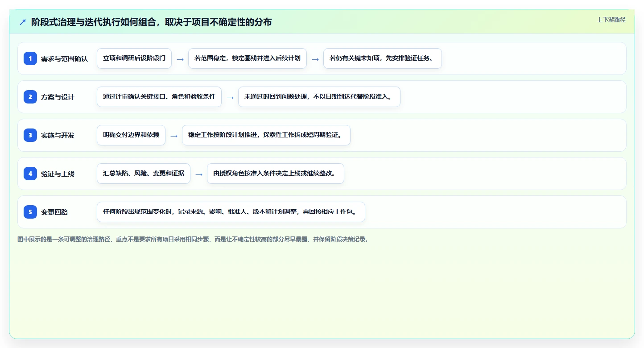The height and width of the screenshot is (348, 644).
Task: Click the 变更回路 stage label
Action: tap(54, 212)
